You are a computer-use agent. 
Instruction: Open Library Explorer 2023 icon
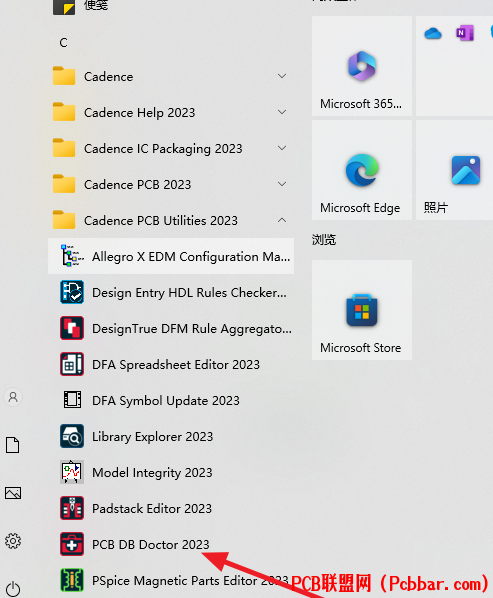[72, 436]
